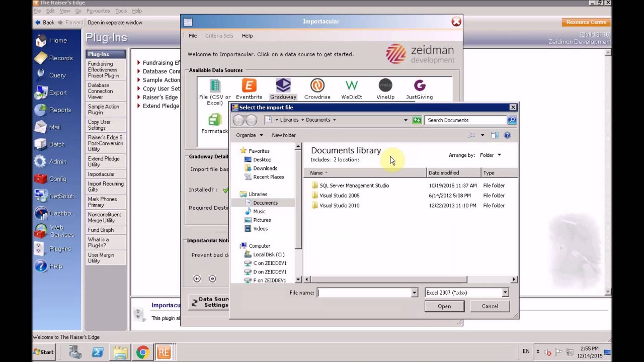644x362 pixels.
Task: Open Web Services in Raiser's Edge sidebar
Action: [x=55, y=231]
